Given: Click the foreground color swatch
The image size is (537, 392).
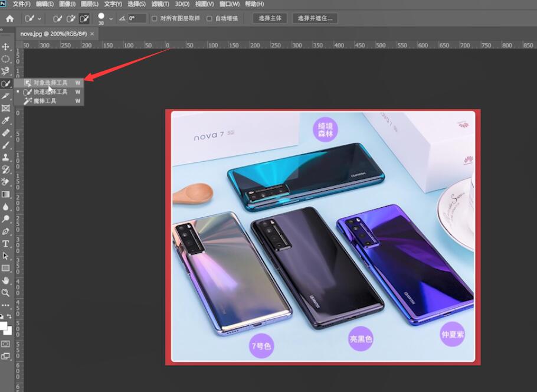Looking at the screenshot, I should tap(3, 325).
